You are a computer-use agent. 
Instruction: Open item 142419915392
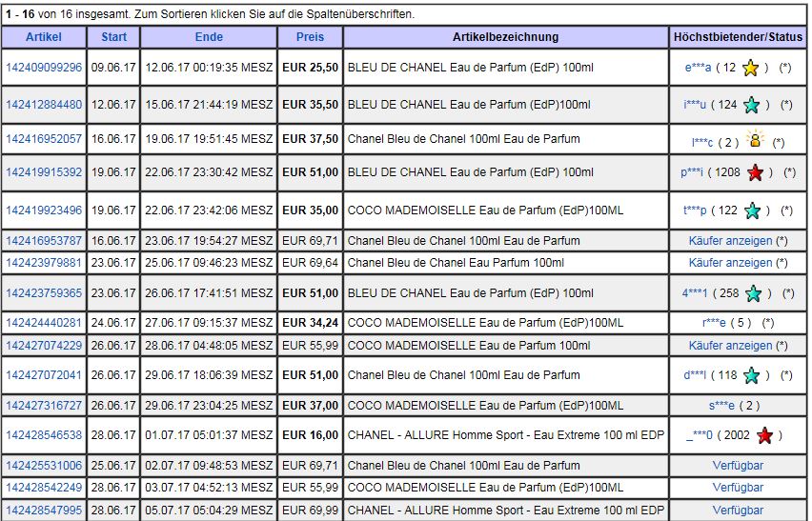tap(44, 172)
